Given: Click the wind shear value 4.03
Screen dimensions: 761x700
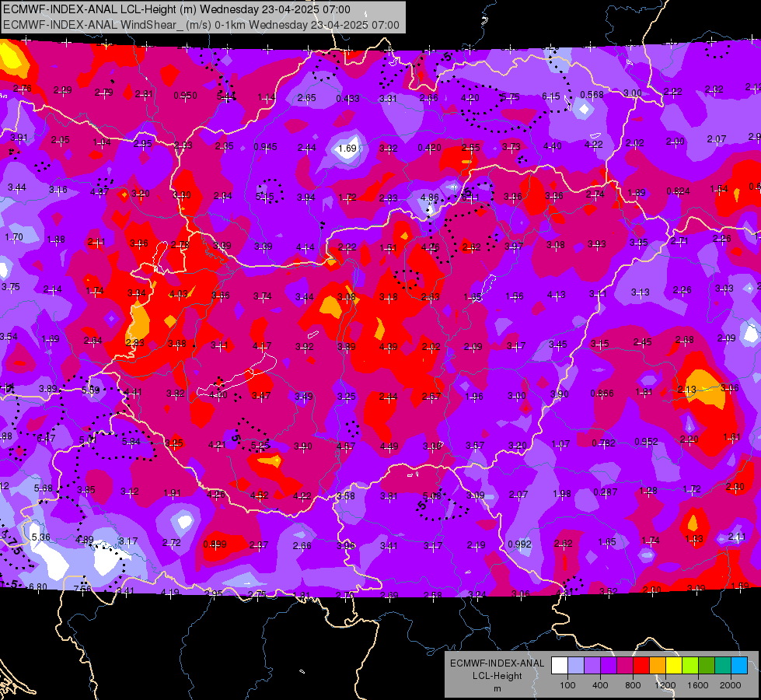Looking at the screenshot, I should tap(179, 294).
